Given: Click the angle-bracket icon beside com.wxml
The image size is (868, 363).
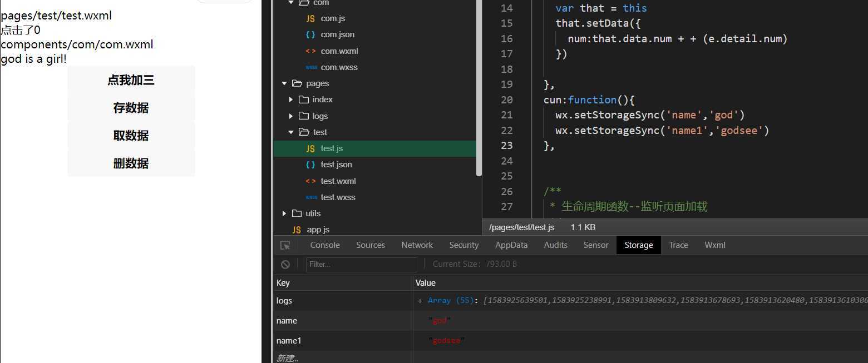Looking at the screenshot, I should (x=310, y=51).
